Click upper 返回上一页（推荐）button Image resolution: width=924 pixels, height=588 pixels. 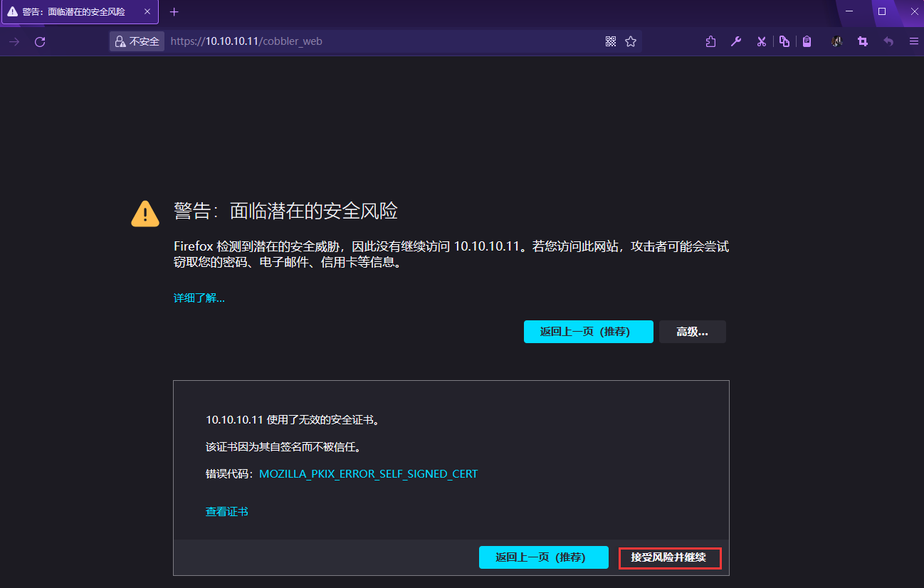(x=589, y=332)
